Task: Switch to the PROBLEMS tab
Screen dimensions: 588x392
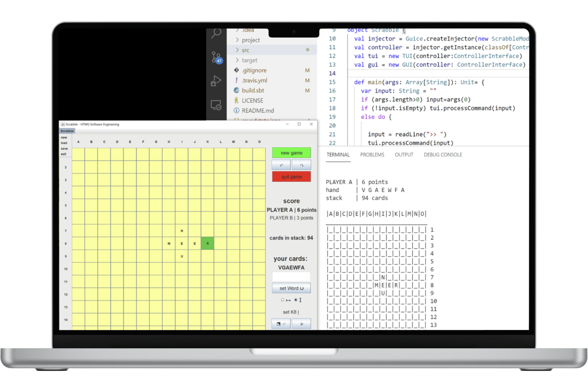Action: coord(372,155)
